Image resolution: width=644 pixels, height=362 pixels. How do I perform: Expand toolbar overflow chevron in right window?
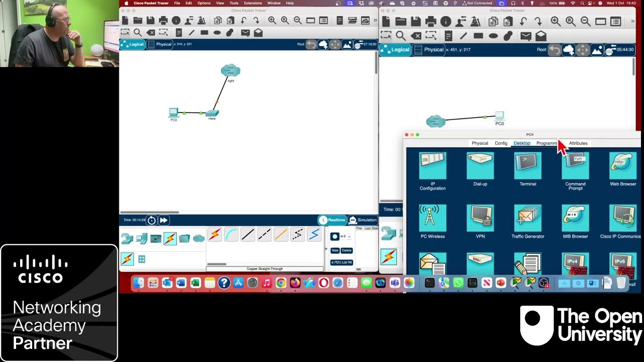click(x=632, y=21)
